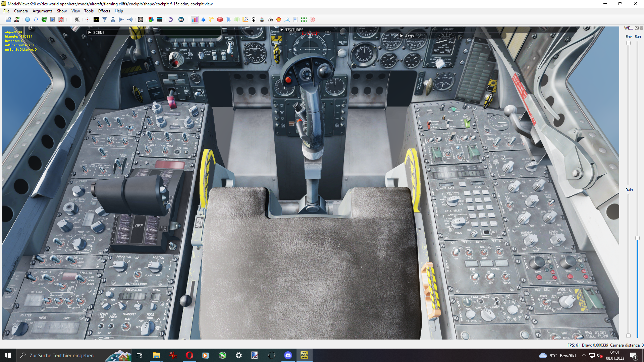644x362 pixels.
Task: Click the FPS: 61 status text
Action: (574, 345)
